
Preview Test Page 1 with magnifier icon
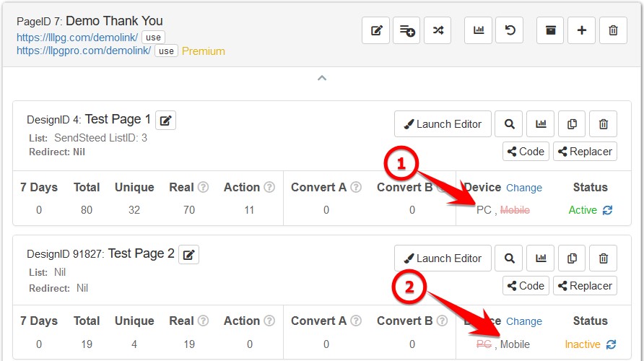(509, 124)
